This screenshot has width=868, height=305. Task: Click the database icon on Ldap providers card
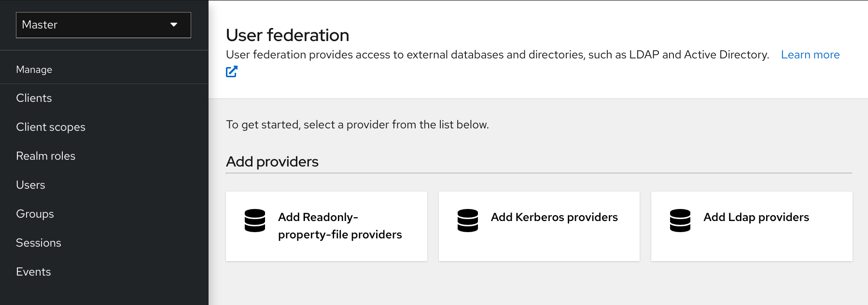(x=680, y=222)
